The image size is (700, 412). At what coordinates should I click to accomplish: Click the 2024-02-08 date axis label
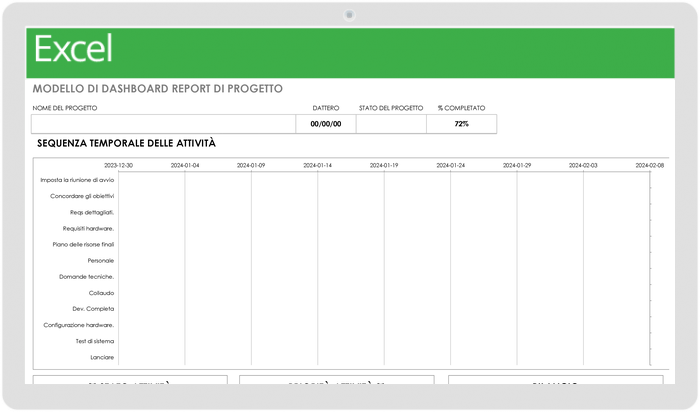650,165
